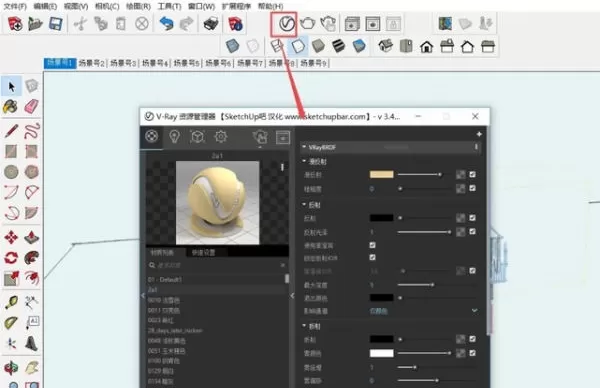Open the 文件(F) menu

15,7
